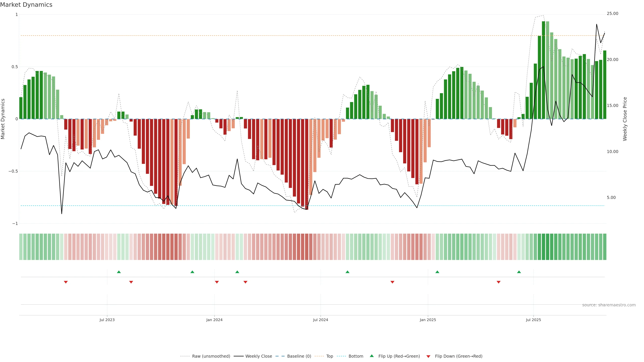644x362 pixels.
Task: Toggle the Weekly Close legend entry
Action: (258, 356)
